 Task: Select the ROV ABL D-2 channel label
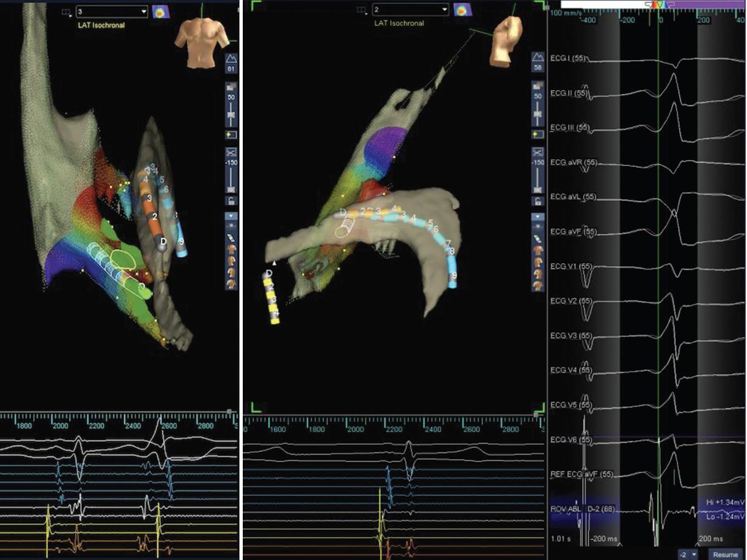tap(583, 509)
